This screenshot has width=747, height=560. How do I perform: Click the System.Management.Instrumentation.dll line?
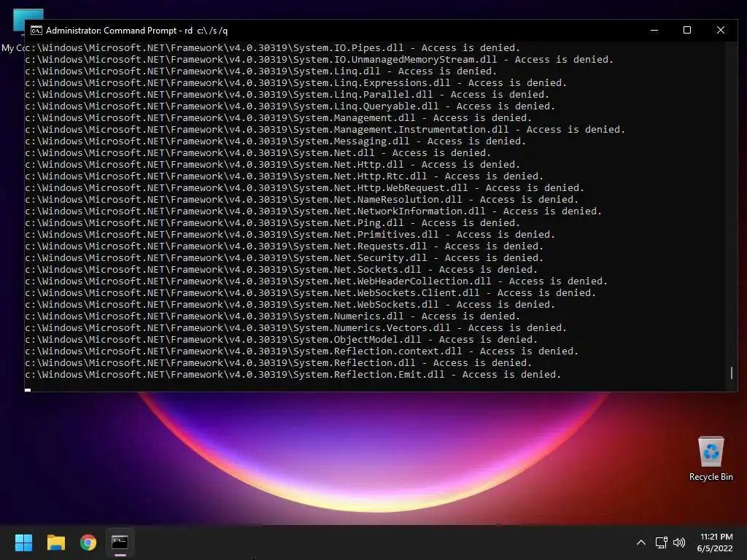[x=325, y=130]
